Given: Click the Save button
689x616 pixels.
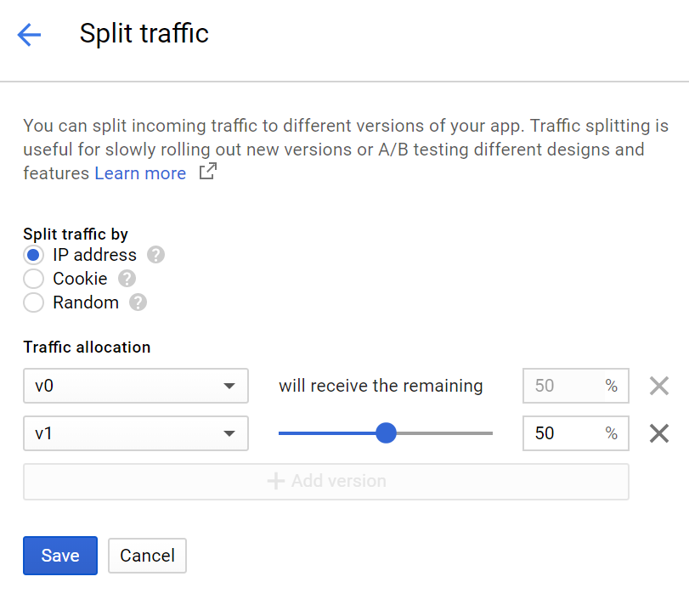Looking at the screenshot, I should (60, 556).
